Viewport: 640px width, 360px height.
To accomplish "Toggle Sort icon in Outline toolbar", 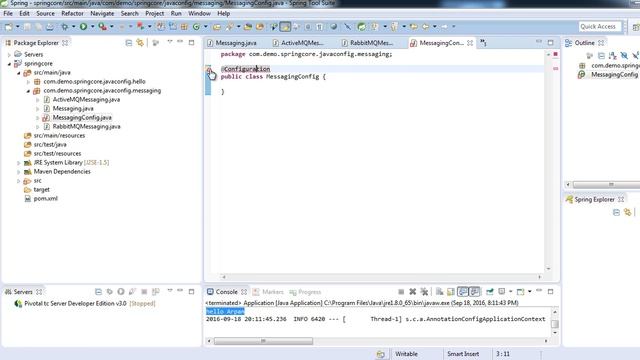I will click(612, 56).
